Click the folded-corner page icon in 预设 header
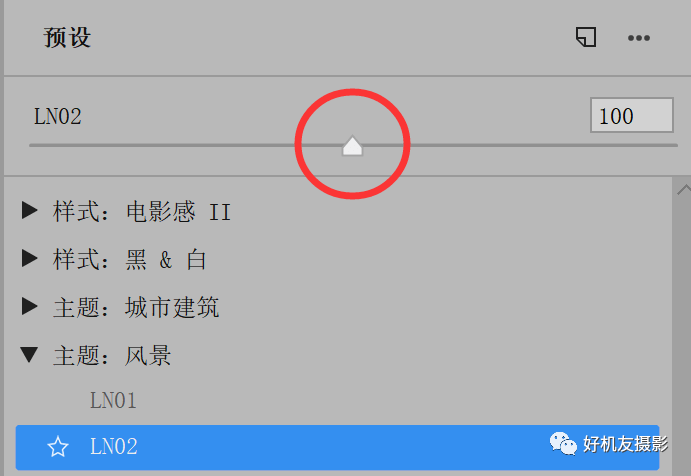The width and height of the screenshot is (691, 476). point(586,37)
